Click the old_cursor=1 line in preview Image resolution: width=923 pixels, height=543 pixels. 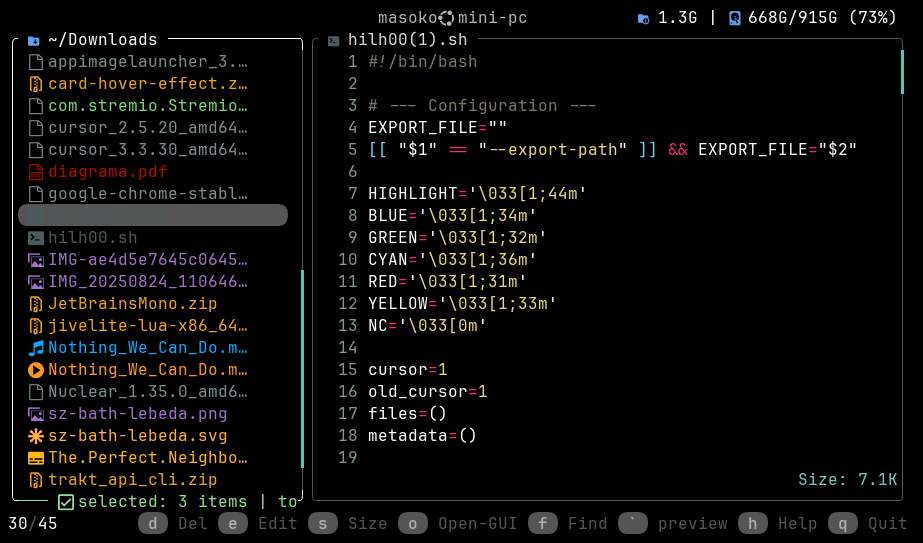[x=428, y=392]
